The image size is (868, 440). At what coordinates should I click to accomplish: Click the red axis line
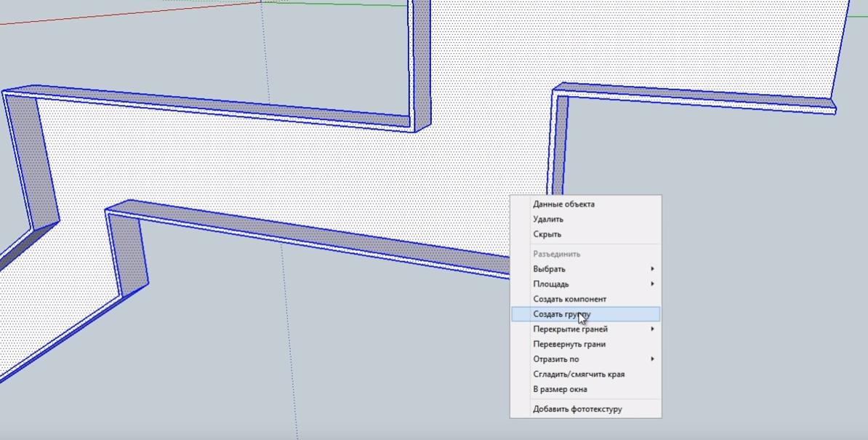coord(109,15)
